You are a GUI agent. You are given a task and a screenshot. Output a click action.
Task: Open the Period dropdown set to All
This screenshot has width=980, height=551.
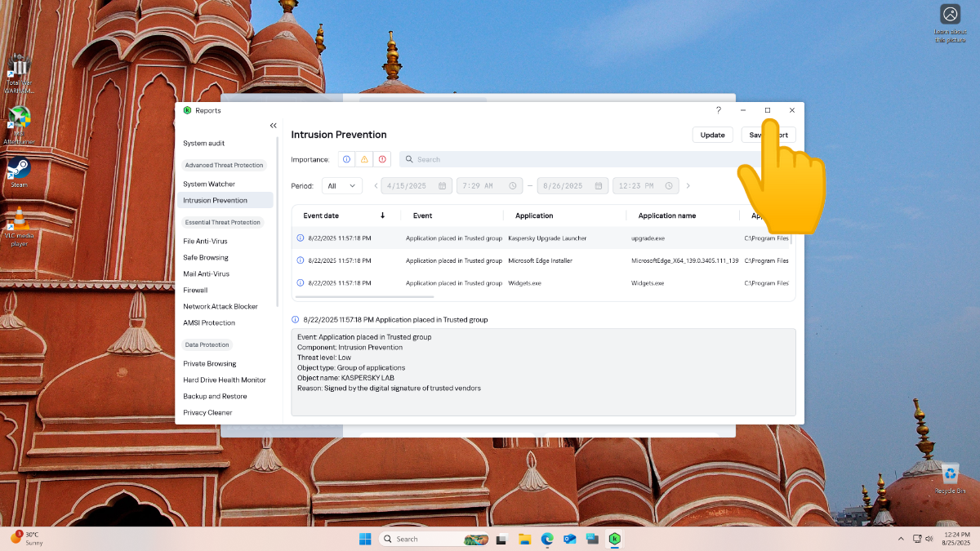pyautogui.click(x=342, y=186)
